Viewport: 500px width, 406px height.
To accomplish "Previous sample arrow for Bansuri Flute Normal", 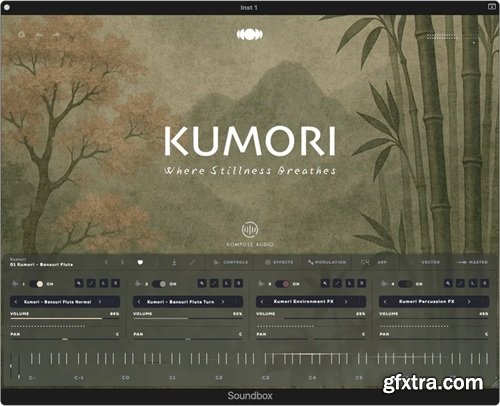I will coord(16,302).
